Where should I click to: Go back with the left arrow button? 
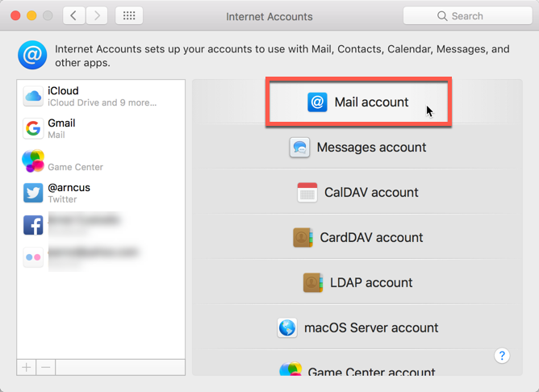[x=73, y=16]
